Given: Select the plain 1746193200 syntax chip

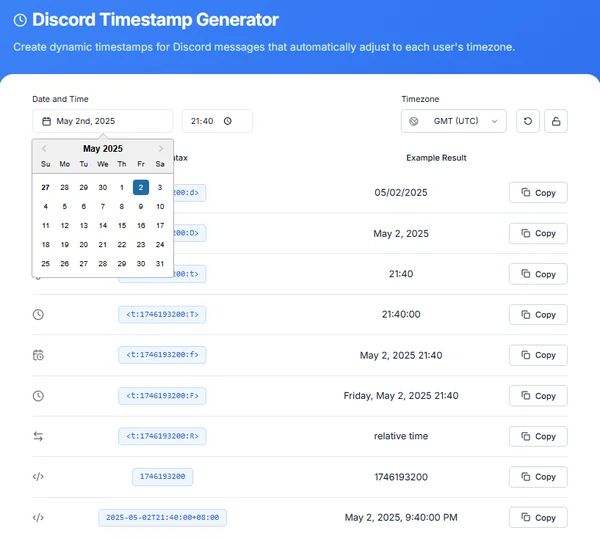Looking at the screenshot, I should pyautogui.click(x=162, y=477).
